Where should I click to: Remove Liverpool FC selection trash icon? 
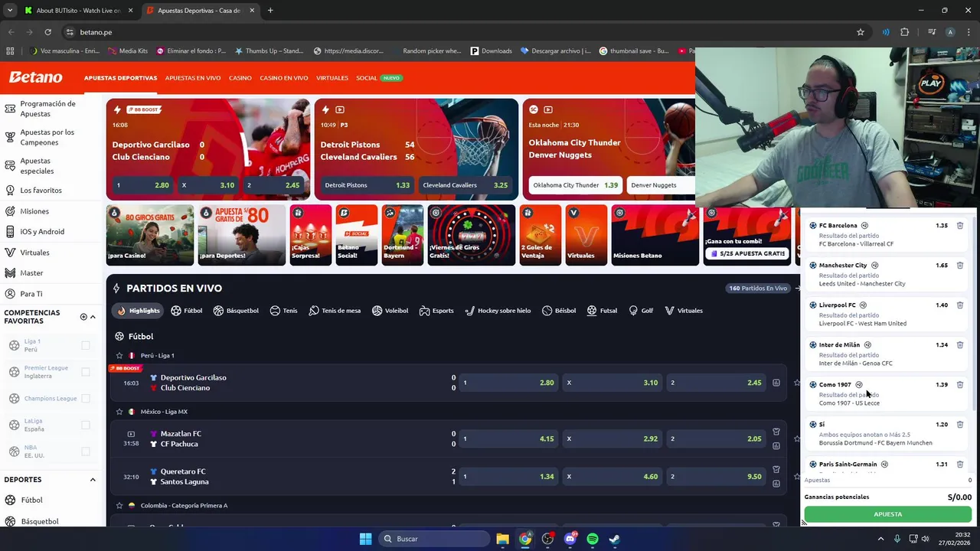[x=959, y=305]
